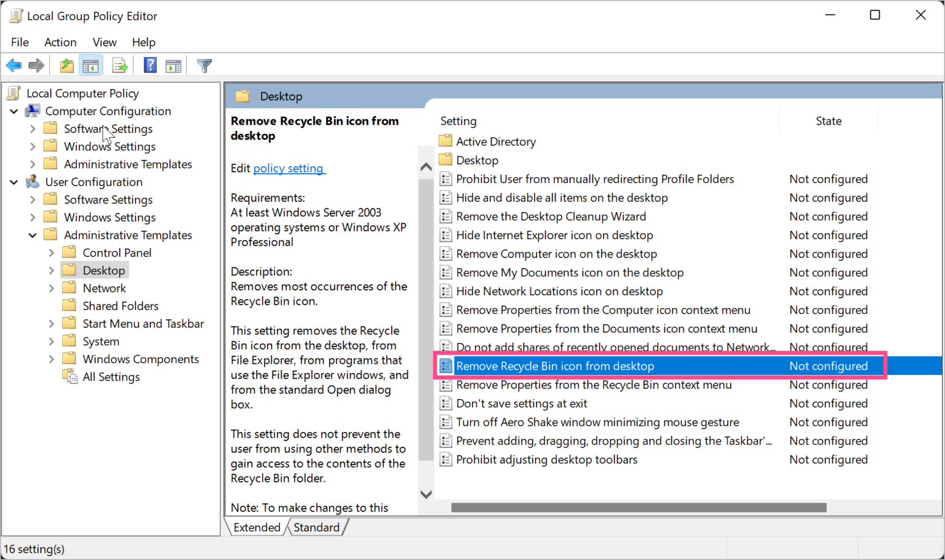Click the User Configuration user icon
This screenshot has height=560, width=945.
coord(32,182)
